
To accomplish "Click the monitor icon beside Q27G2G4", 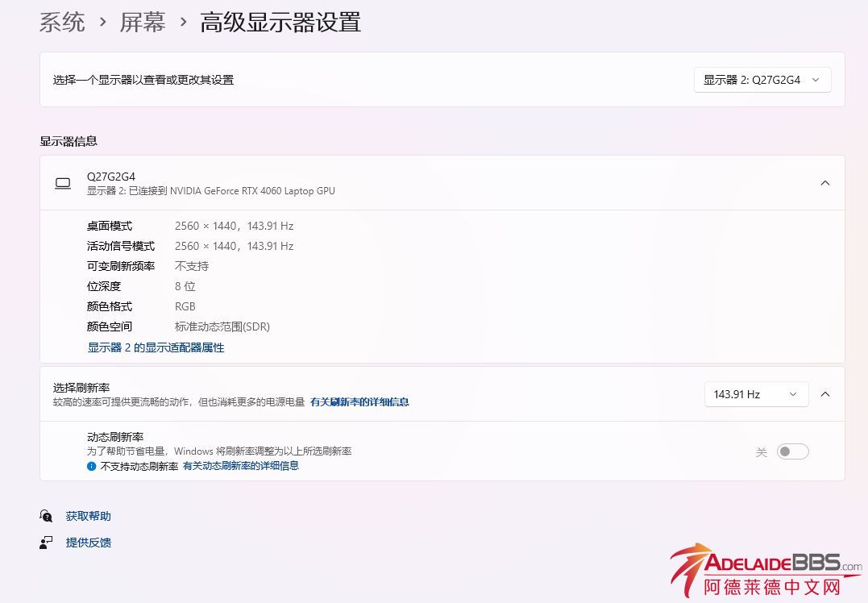I will pyautogui.click(x=63, y=183).
